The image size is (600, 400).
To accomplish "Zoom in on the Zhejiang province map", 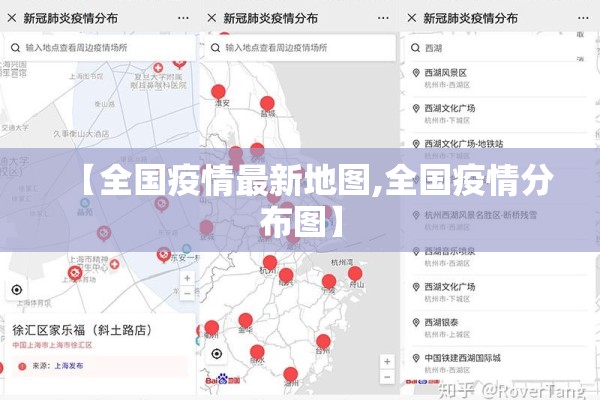I will click(x=387, y=361).
